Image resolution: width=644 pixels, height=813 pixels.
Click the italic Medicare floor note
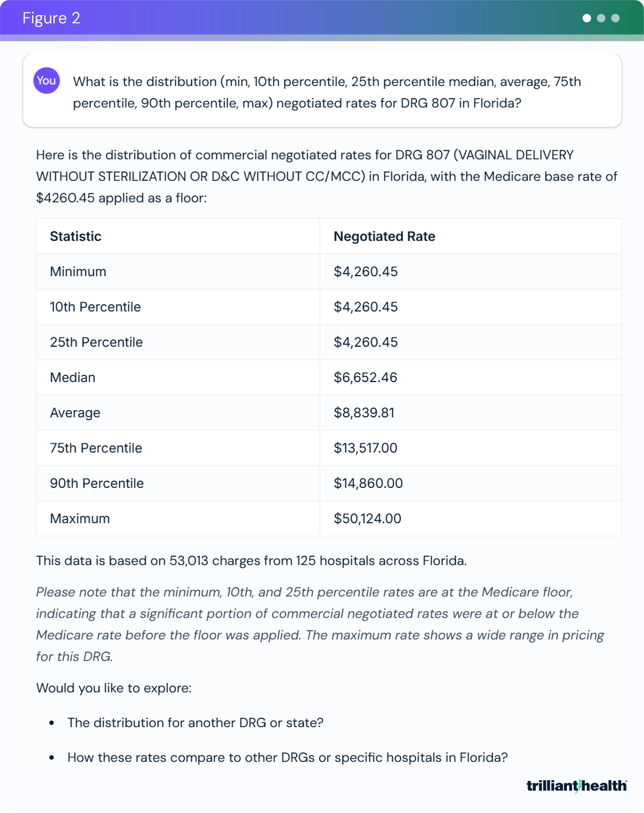click(x=320, y=624)
